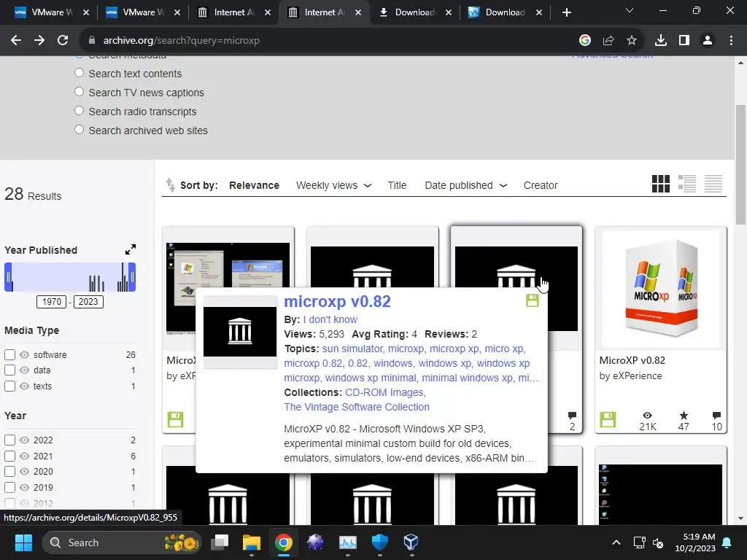747x560 pixels.
Task: Share this page icon
Action: 608,41
